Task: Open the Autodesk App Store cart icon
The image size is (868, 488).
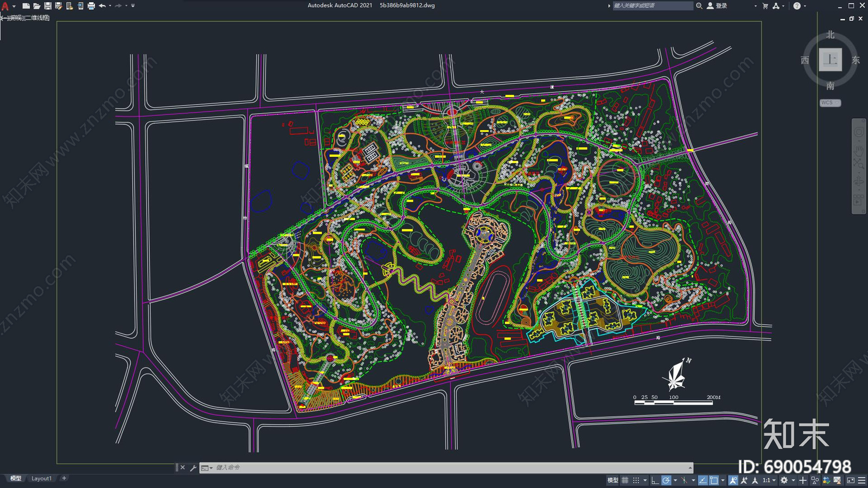Action: [x=765, y=6]
